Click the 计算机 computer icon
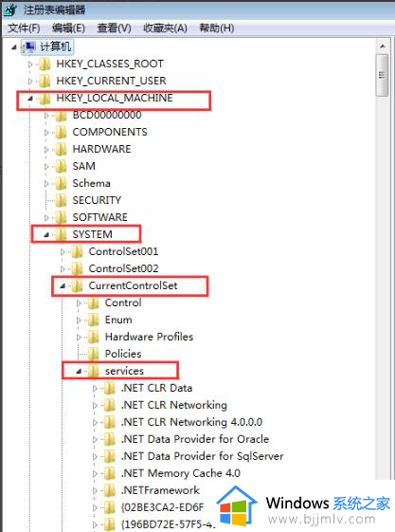 [29, 46]
